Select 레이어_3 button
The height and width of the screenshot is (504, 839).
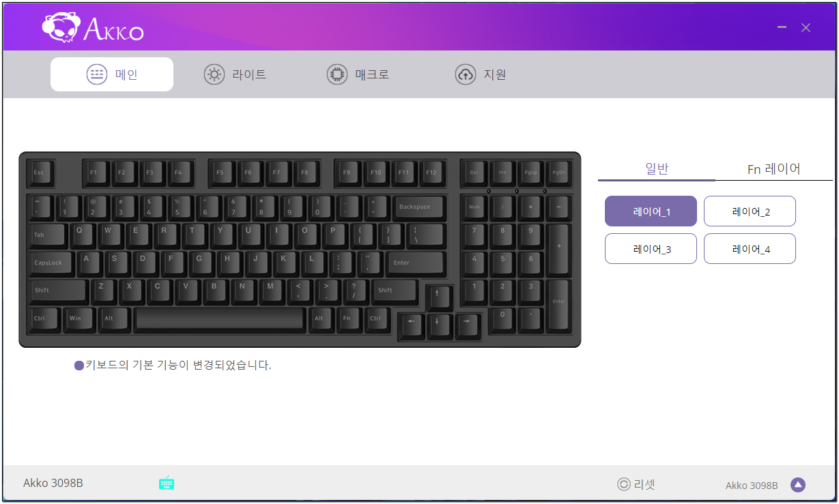651,249
